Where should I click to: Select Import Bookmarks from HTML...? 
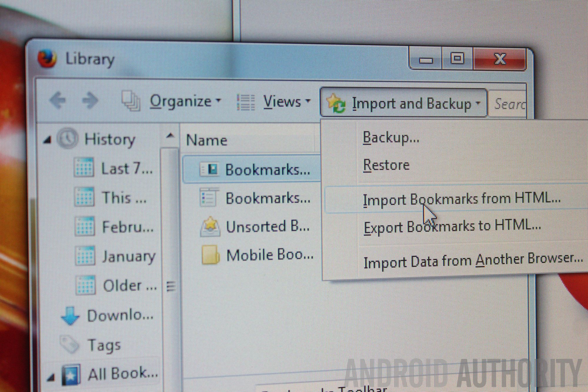(x=462, y=199)
